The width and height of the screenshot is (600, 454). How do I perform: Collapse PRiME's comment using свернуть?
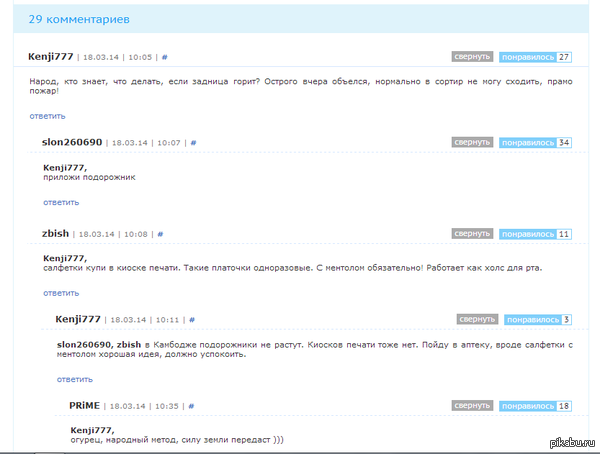click(x=472, y=406)
